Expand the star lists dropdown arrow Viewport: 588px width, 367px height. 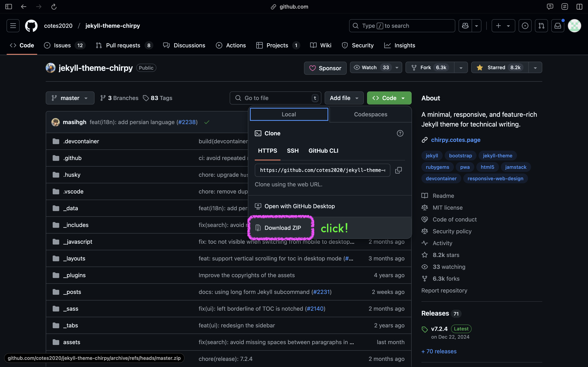coord(535,68)
